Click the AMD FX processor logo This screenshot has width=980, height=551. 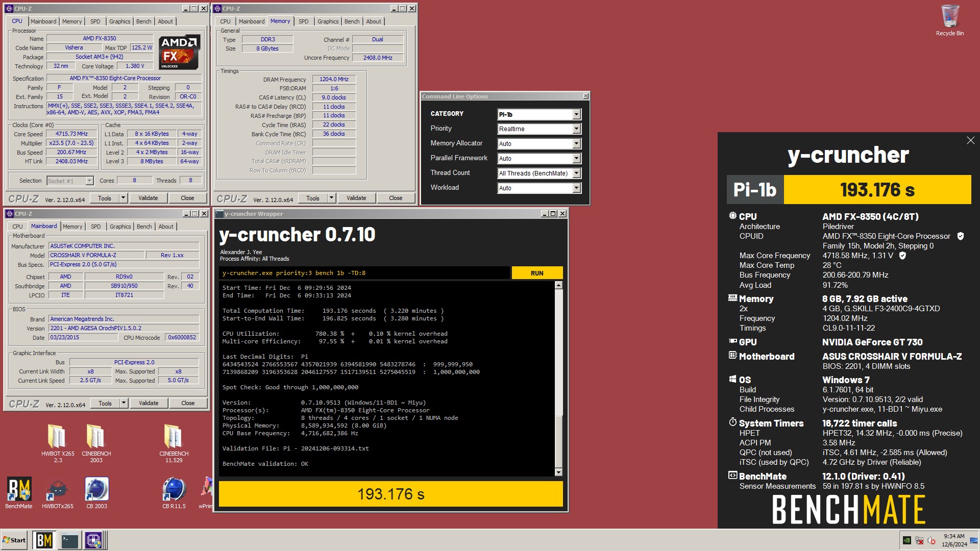(x=179, y=52)
